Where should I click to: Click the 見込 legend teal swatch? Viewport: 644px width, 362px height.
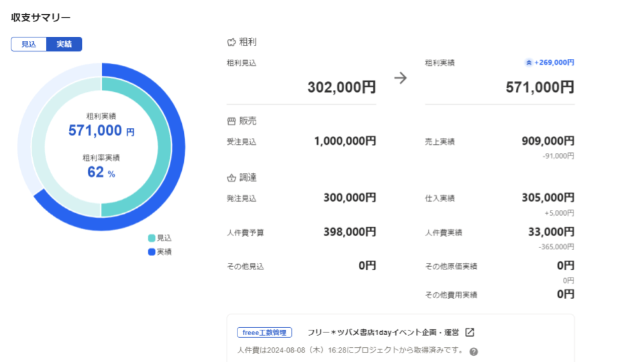(x=152, y=238)
